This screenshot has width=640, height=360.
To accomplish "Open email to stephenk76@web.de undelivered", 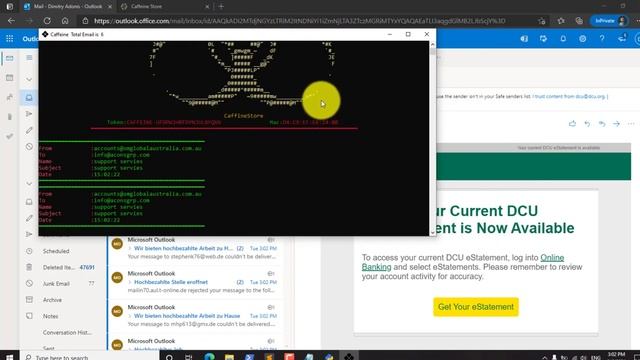I will pyautogui.click(x=194, y=248).
